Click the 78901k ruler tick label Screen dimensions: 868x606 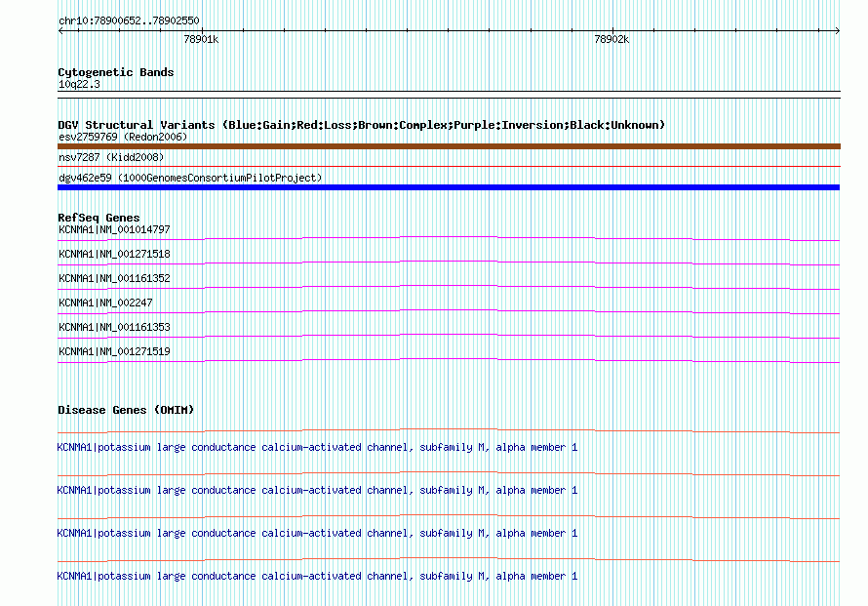(201, 39)
